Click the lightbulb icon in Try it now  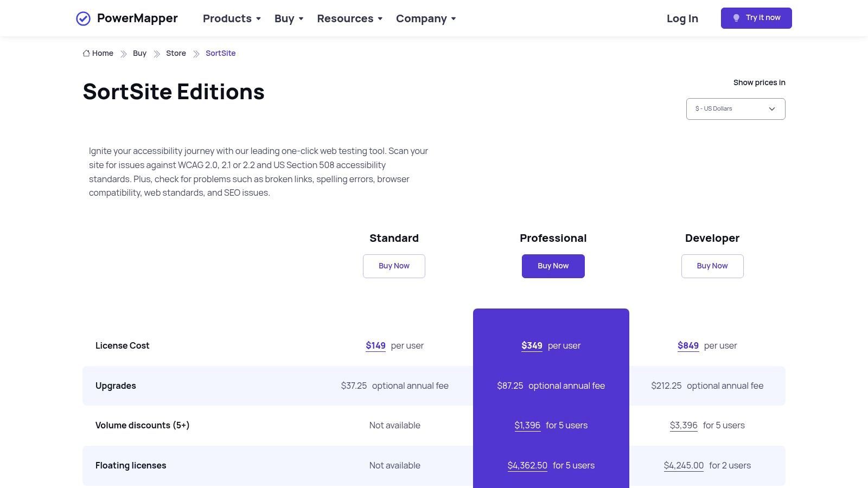click(737, 17)
